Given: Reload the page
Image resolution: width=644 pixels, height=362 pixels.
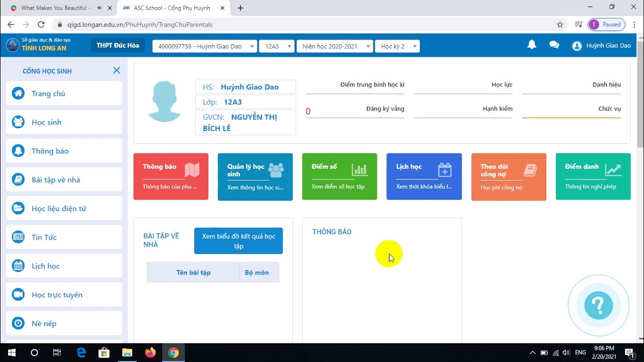Looking at the screenshot, I should [x=41, y=24].
